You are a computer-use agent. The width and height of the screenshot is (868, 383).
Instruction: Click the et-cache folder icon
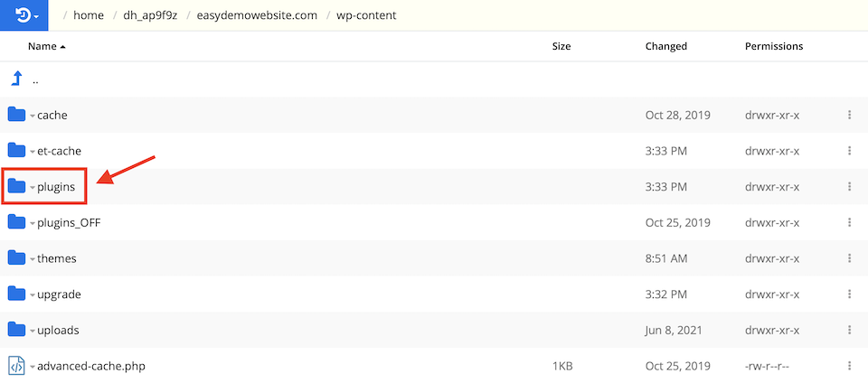coord(16,151)
